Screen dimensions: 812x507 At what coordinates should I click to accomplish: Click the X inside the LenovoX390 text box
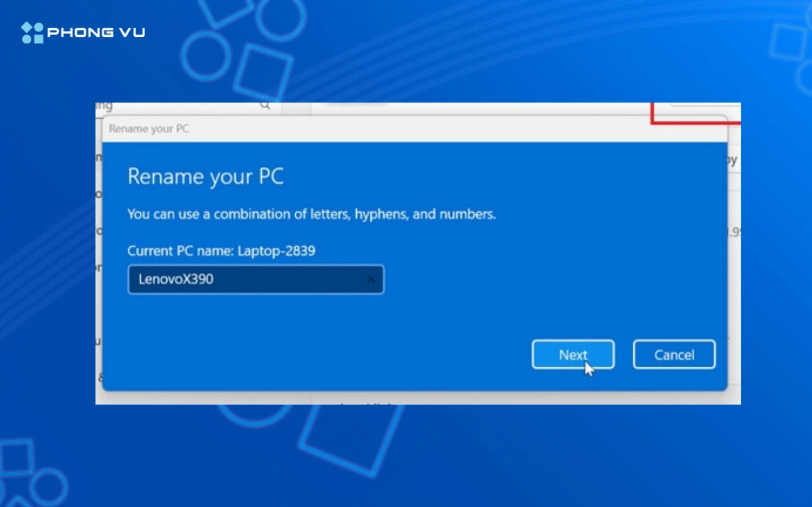pos(372,279)
